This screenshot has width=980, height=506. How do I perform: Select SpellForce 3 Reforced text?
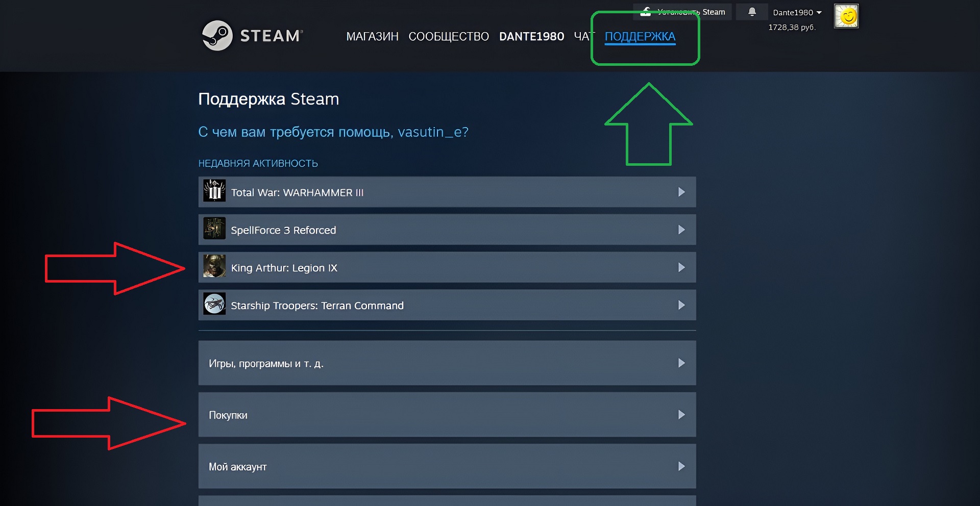pos(283,230)
